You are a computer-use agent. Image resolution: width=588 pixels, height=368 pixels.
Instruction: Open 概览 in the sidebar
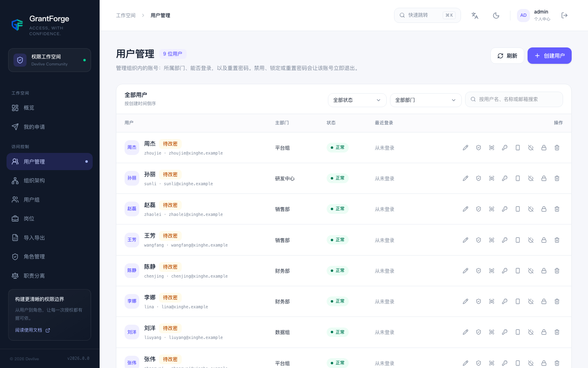click(49, 108)
